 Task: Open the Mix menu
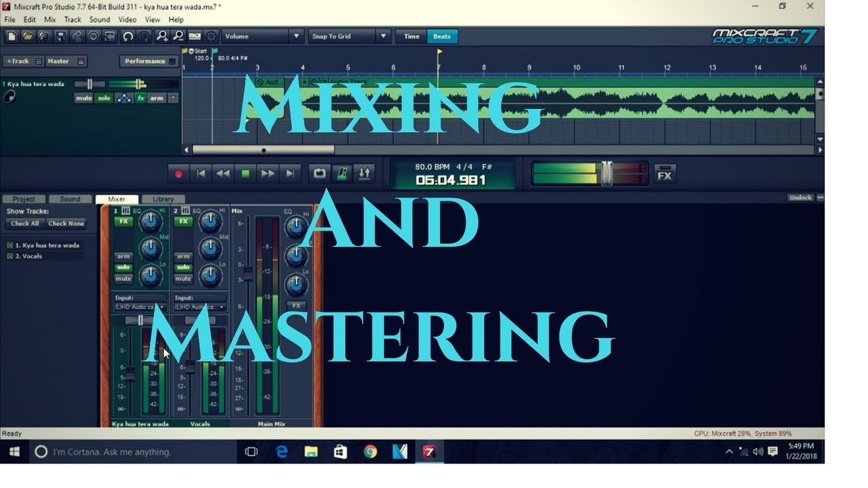click(50, 20)
